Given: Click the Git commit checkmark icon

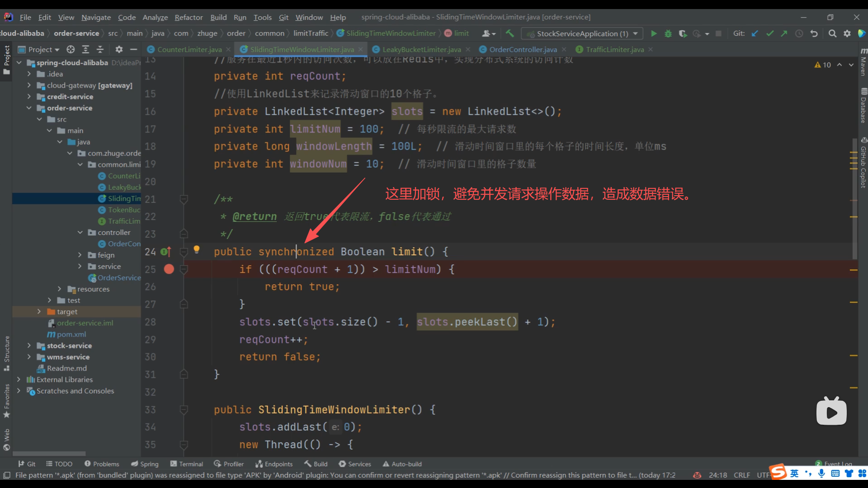Looking at the screenshot, I should point(770,33).
